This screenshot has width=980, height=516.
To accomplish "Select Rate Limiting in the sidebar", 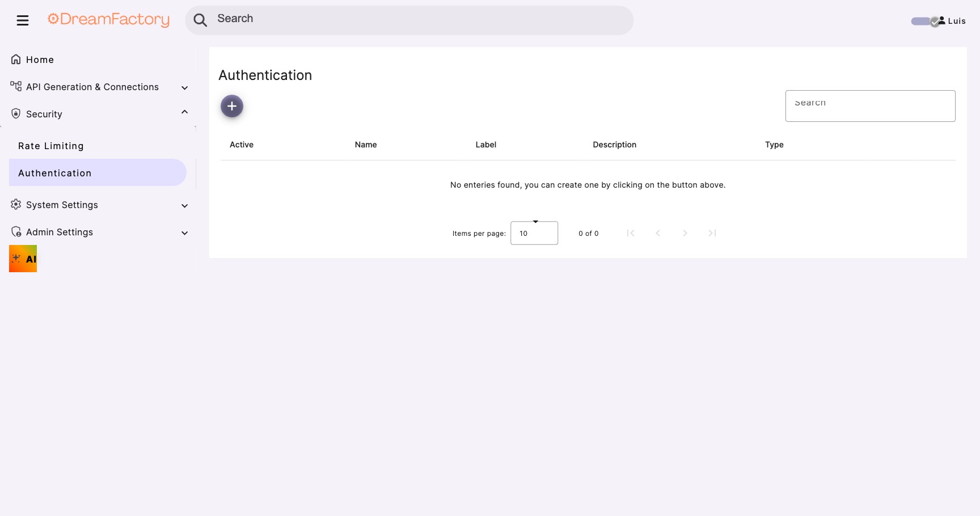I will tap(51, 146).
